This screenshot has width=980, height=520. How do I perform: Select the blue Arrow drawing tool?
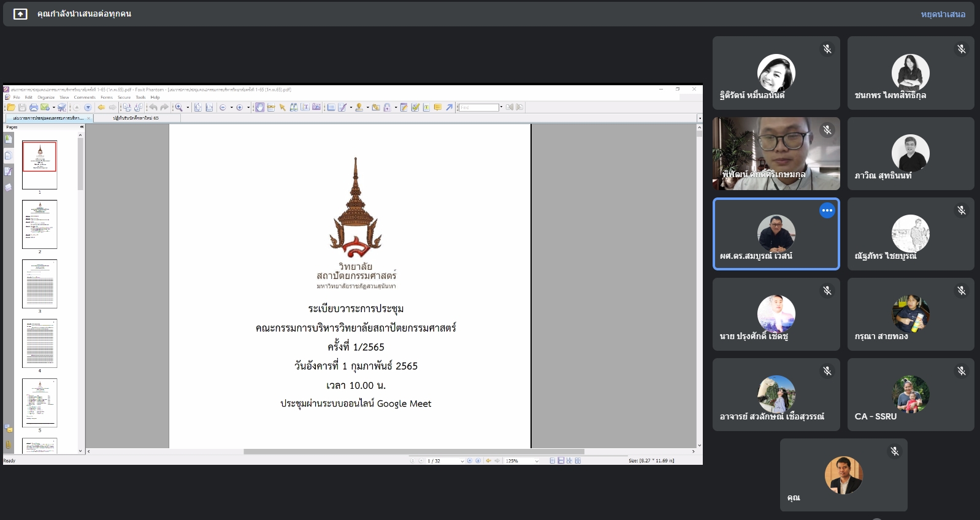449,107
